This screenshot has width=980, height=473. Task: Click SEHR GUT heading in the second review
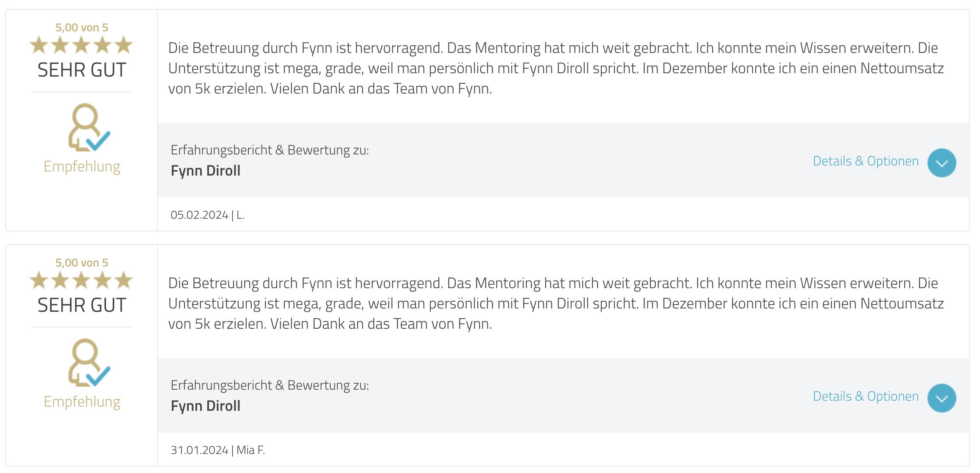click(82, 305)
